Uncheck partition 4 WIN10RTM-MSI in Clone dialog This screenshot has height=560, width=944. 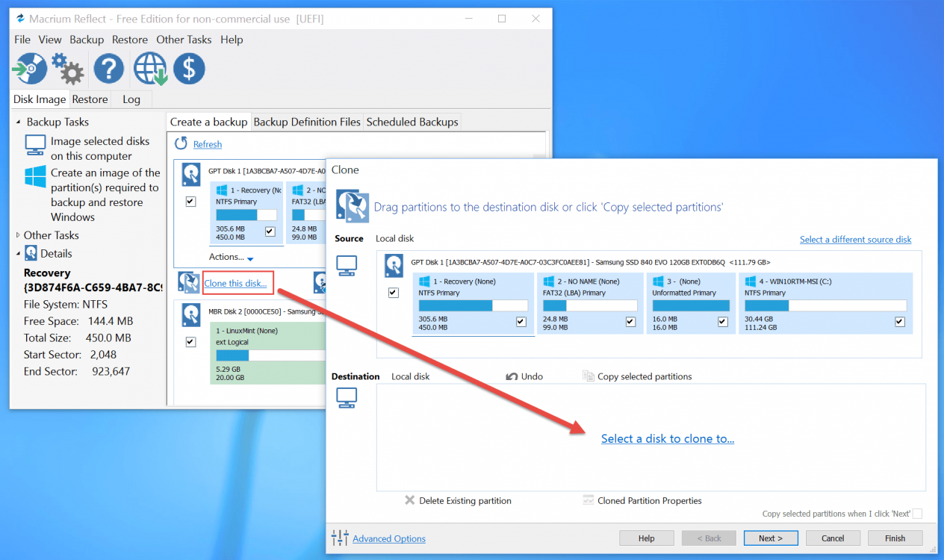[x=900, y=322]
